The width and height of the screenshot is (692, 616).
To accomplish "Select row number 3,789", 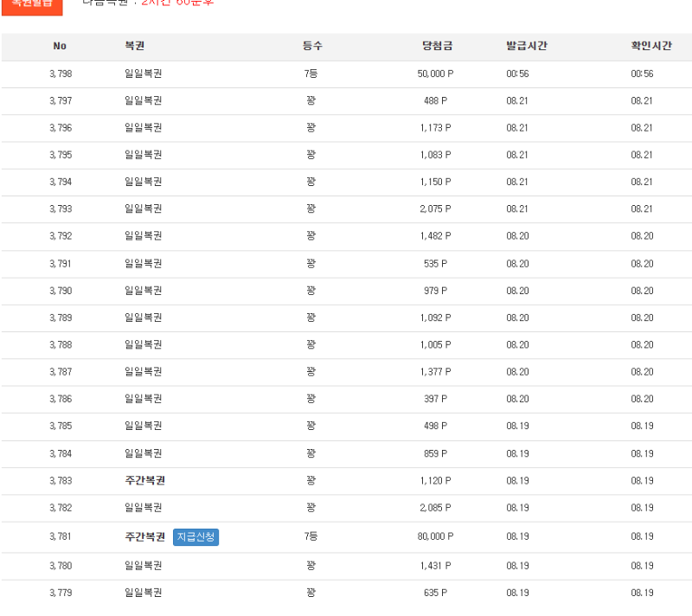I will 61,318.
